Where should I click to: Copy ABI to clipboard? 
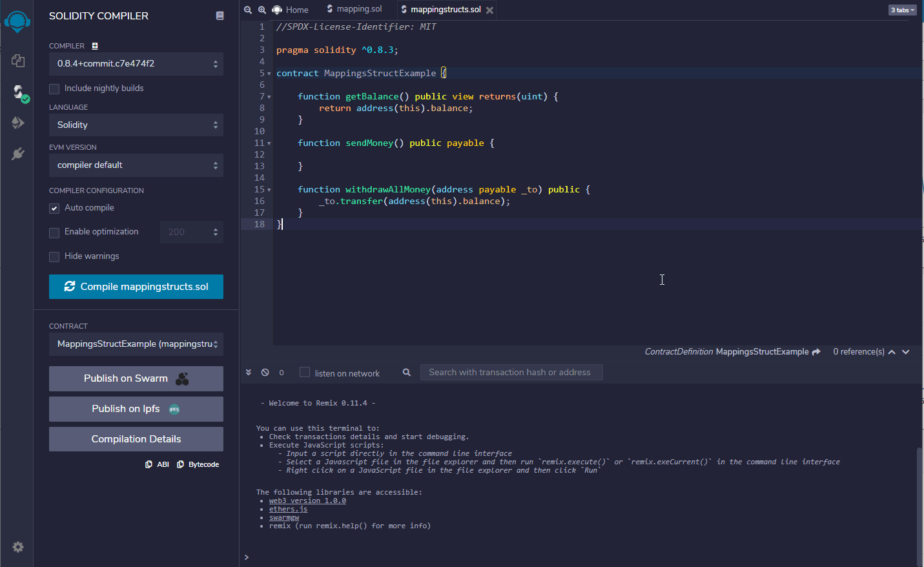pyautogui.click(x=157, y=464)
